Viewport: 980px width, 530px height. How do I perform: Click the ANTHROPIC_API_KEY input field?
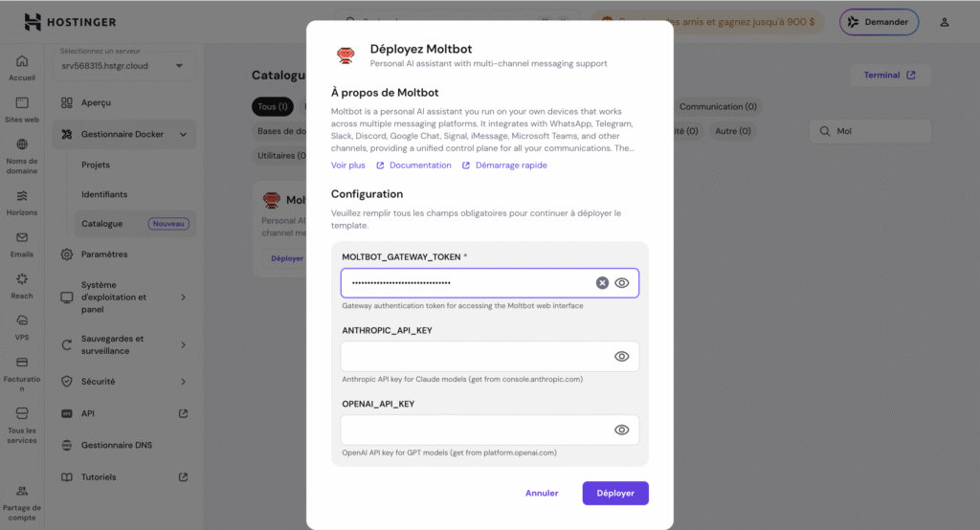474,357
